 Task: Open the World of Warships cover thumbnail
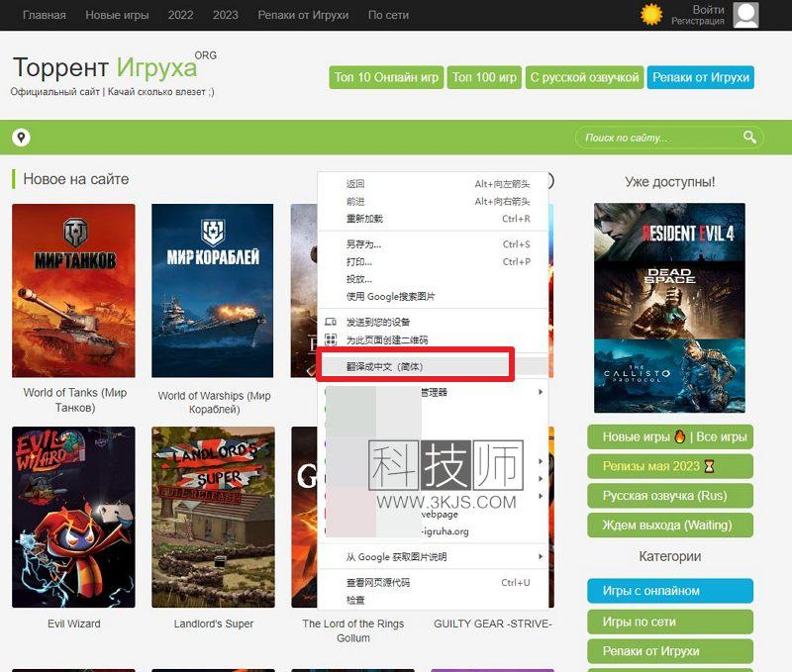point(212,290)
